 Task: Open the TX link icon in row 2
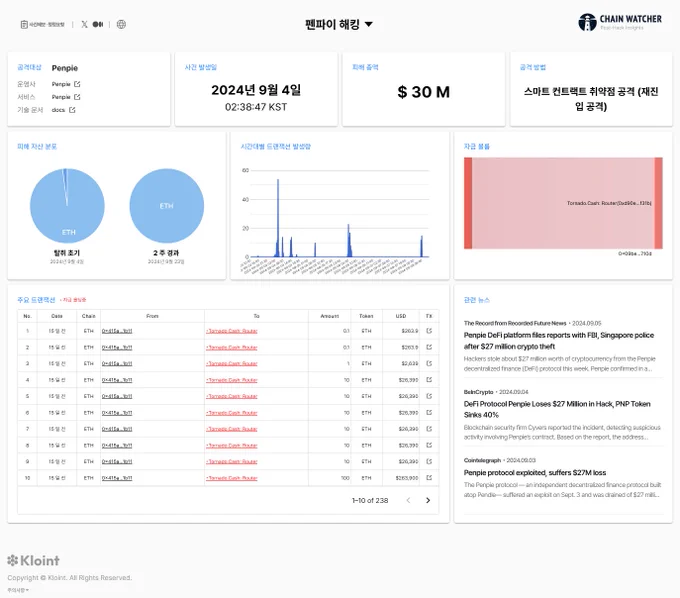coord(429,347)
